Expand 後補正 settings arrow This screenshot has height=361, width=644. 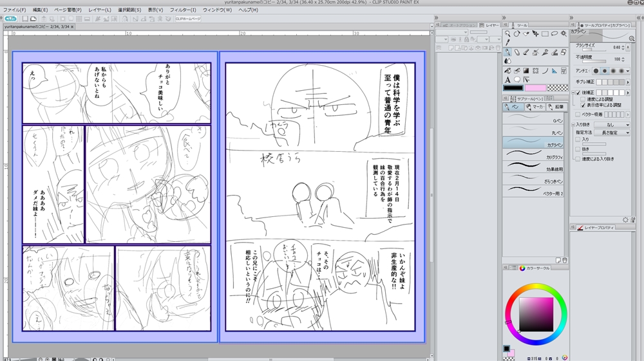point(628,93)
